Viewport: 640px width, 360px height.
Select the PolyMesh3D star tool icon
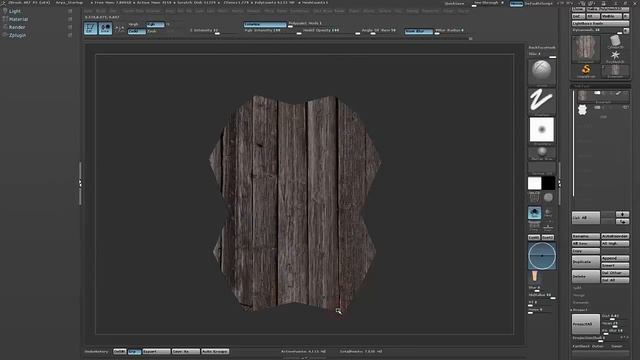click(x=616, y=56)
